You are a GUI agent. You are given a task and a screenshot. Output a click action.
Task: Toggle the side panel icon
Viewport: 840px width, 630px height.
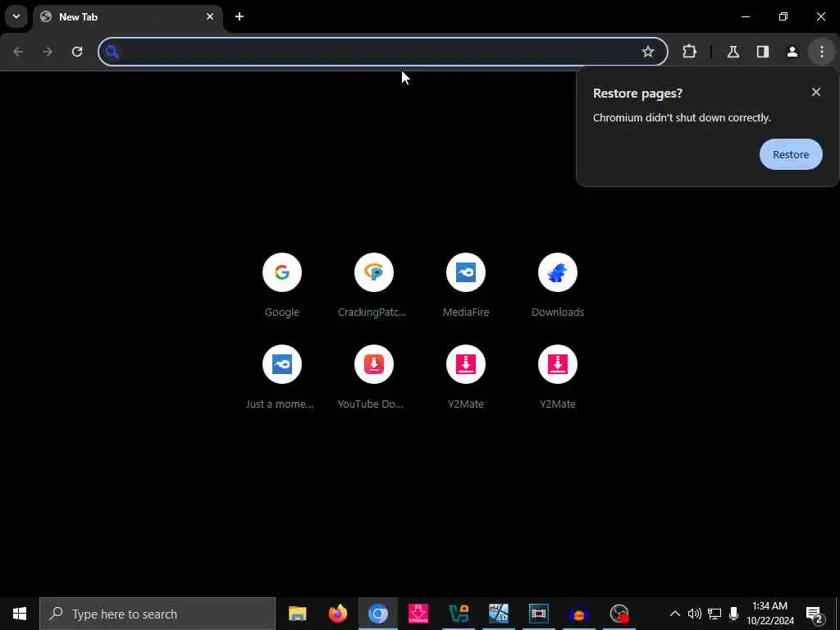click(x=762, y=52)
